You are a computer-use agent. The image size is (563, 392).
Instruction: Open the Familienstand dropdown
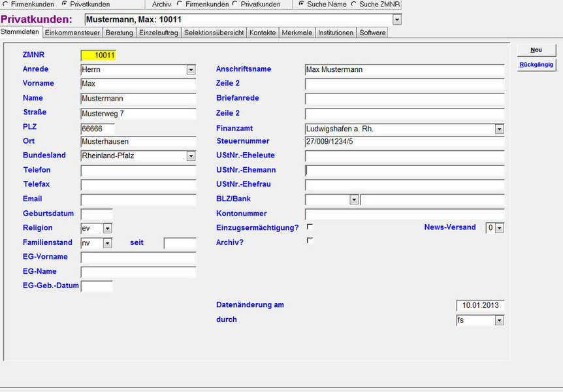click(x=107, y=243)
